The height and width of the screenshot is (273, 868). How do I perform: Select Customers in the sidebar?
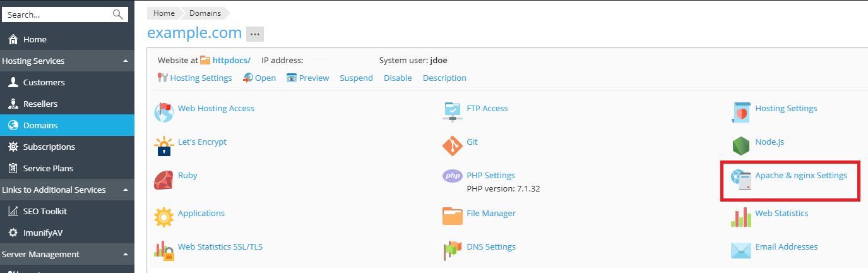tap(44, 83)
